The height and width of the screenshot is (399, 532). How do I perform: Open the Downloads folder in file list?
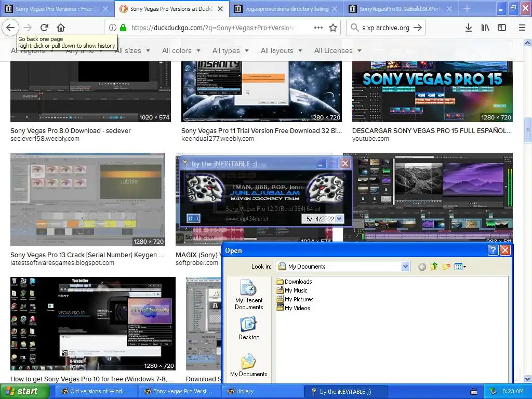pos(294,281)
